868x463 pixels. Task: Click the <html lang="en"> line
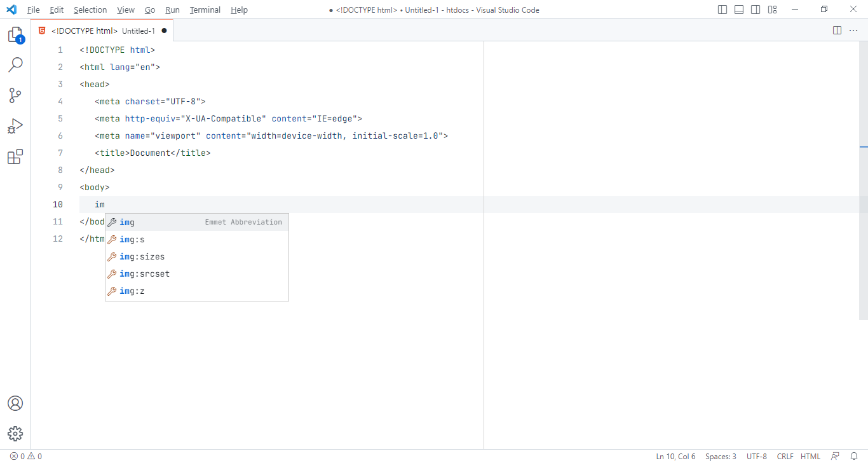click(120, 67)
